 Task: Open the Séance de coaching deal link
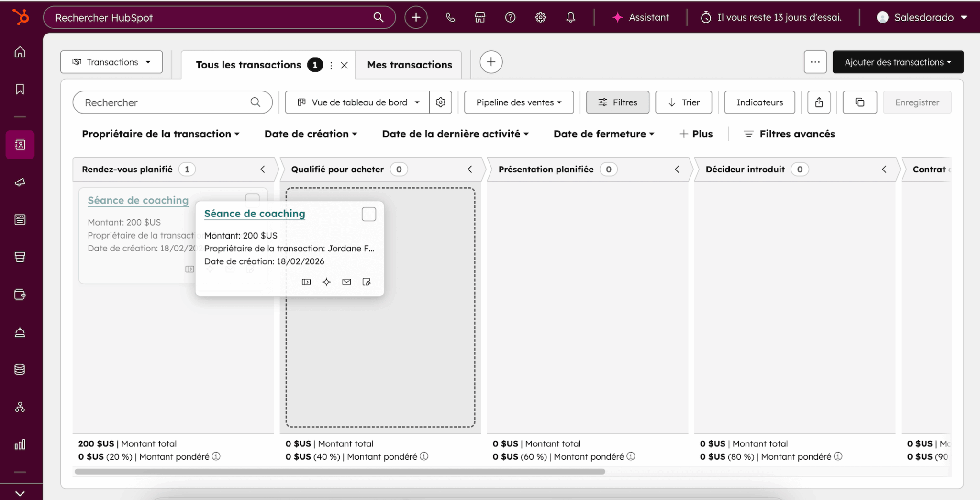(254, 214)
